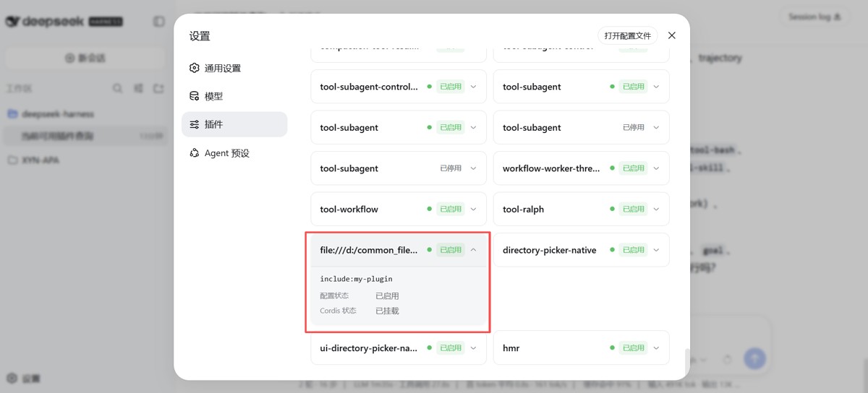Click the 插件 sliders icon

pyautogui.click(x=194, y=124)
